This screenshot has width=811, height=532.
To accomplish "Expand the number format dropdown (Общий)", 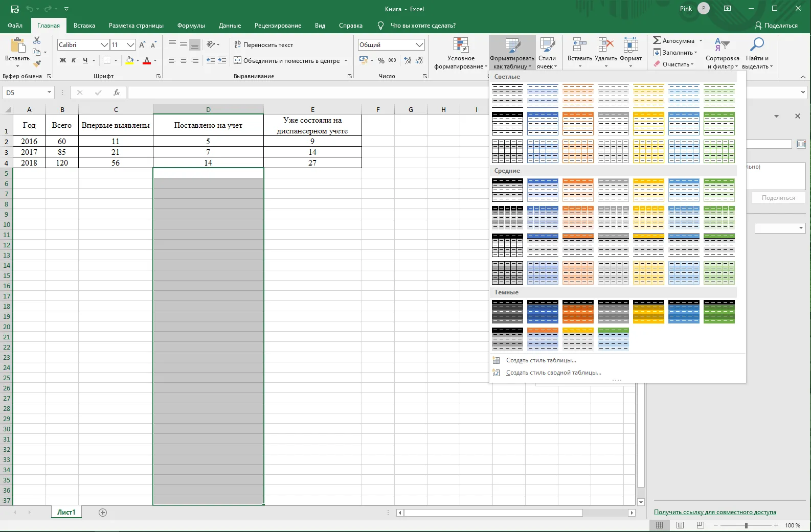I will click(x=420, y=45).
